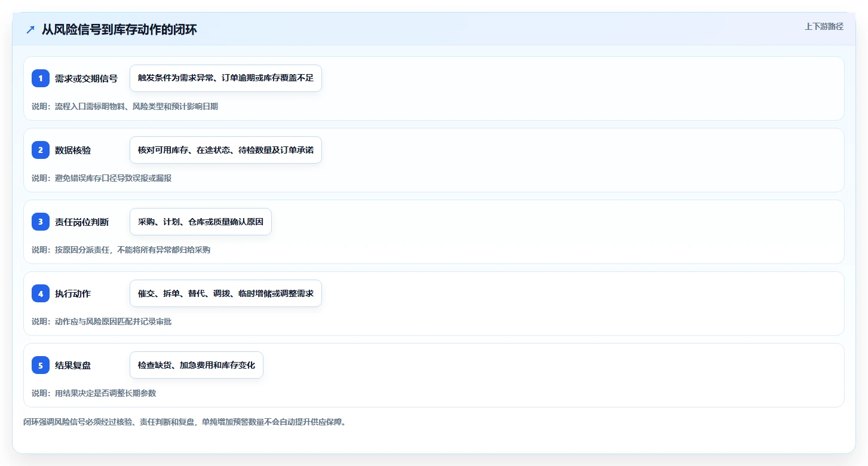Screen dimensions: 868x466
Task: Select the 结果复盘 step title
Action: pos(73,365)
